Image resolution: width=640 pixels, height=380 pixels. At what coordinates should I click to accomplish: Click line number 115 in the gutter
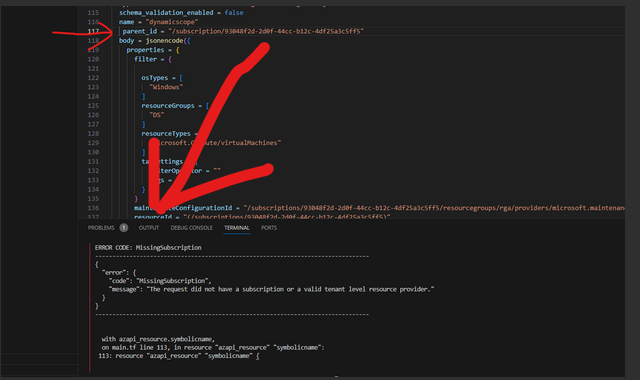tap(93, 13)
